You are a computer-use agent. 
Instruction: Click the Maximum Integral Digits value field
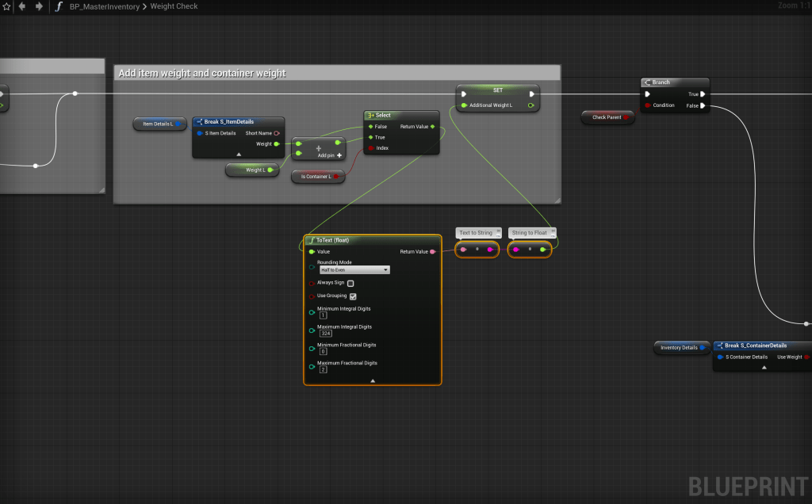[326, 334]
